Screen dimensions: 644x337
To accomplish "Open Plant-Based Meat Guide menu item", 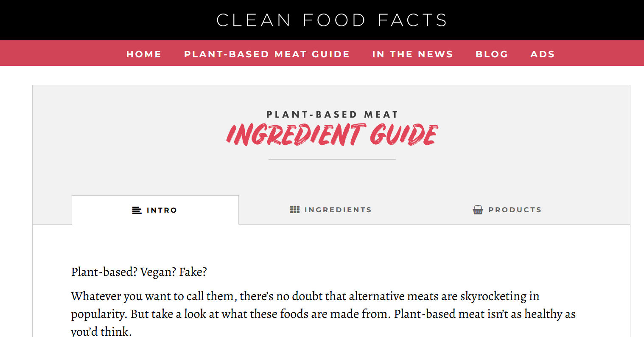I will [x=267, y=54].
